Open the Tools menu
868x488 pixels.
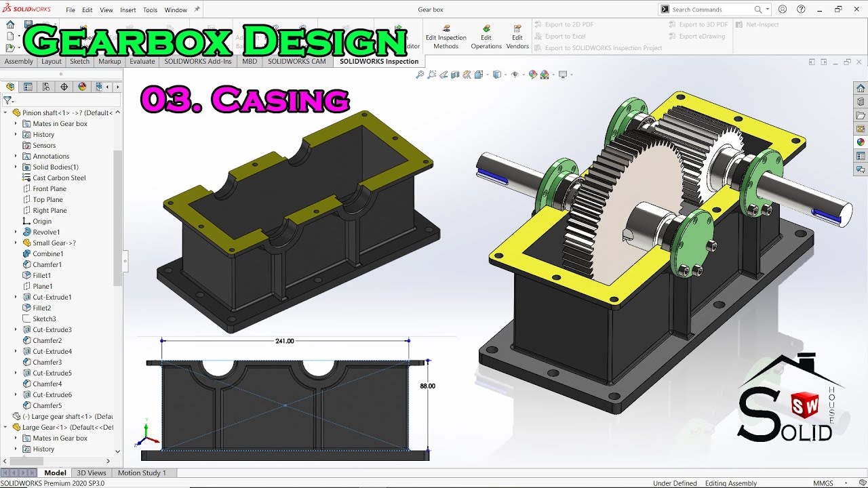coord(150,10)
